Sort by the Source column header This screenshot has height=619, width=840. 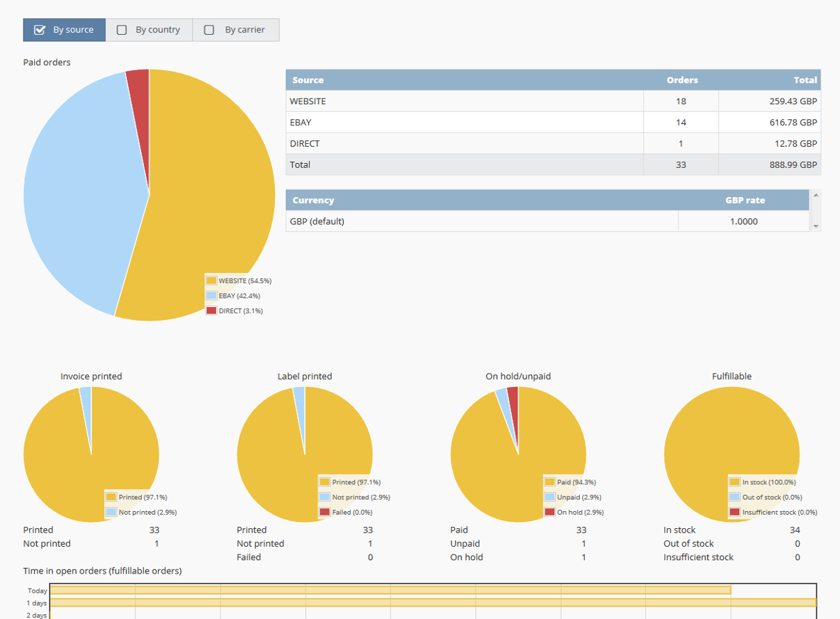click(308, 80)
